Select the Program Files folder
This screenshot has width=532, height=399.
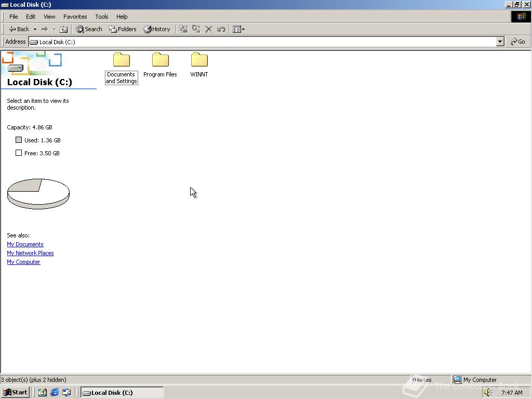[160, 65]
